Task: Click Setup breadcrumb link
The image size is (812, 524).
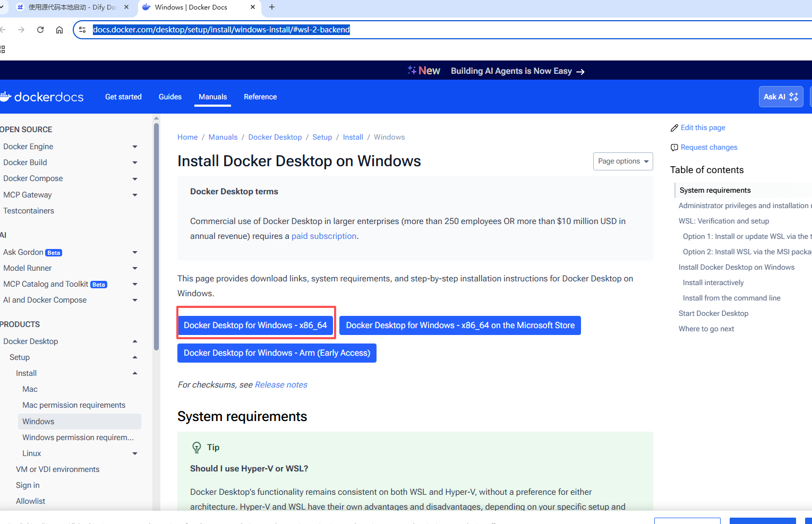Action: [322, 137]
